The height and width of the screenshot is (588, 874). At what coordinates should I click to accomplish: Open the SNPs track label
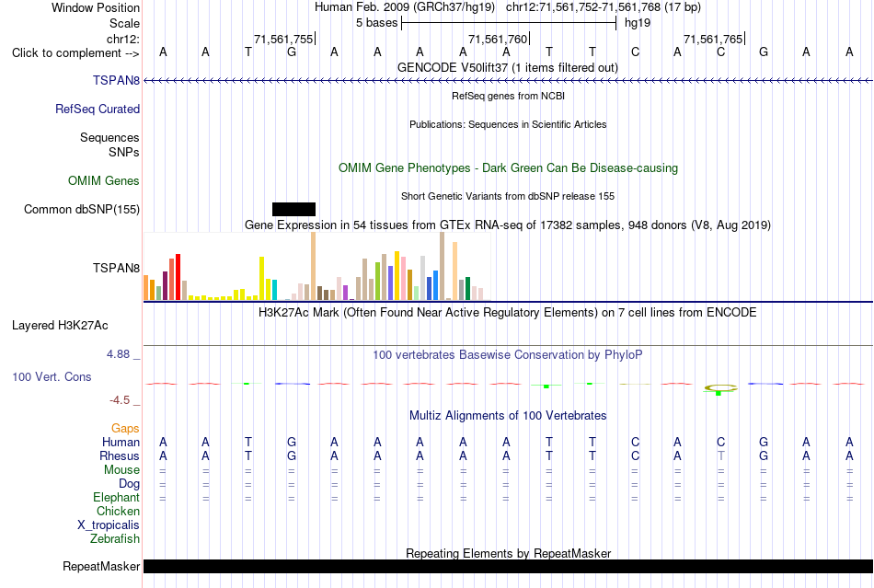click(x=124, y=152)
